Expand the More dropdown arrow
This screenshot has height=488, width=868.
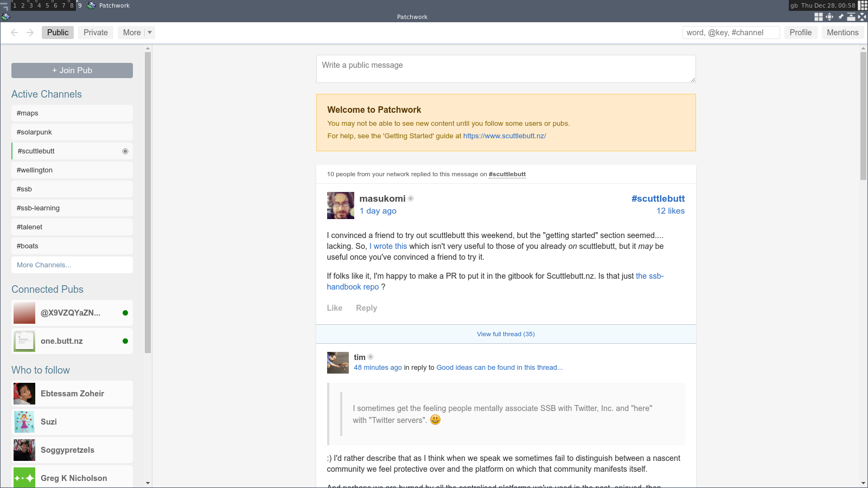(x=150, y=33)
